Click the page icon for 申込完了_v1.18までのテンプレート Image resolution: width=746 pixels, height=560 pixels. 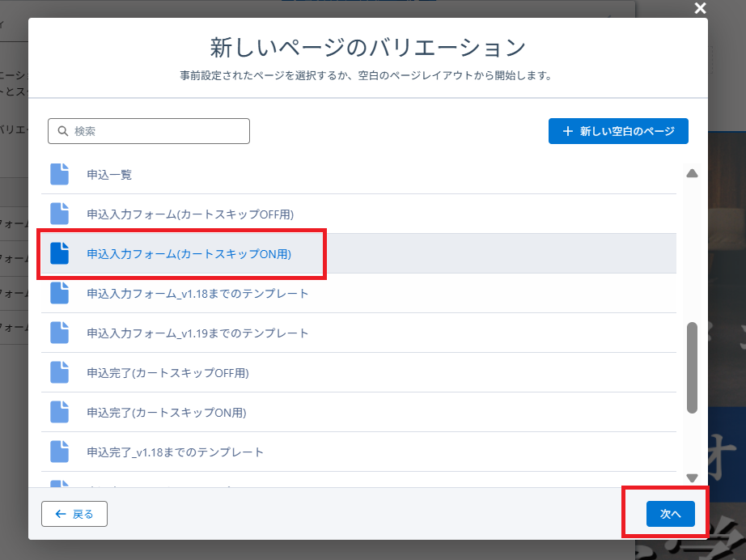[60, 452]
